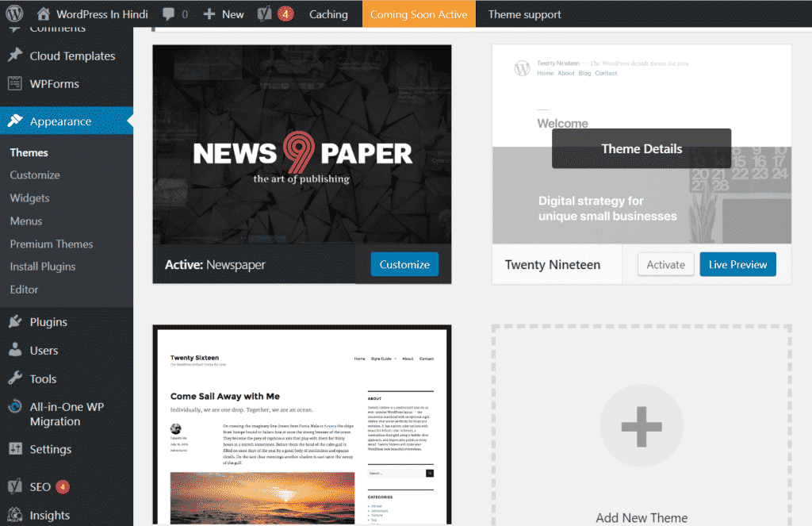Click the All-in-One WP Migration icon
This screenshot has width=812, height=526.
coord(15,407)
